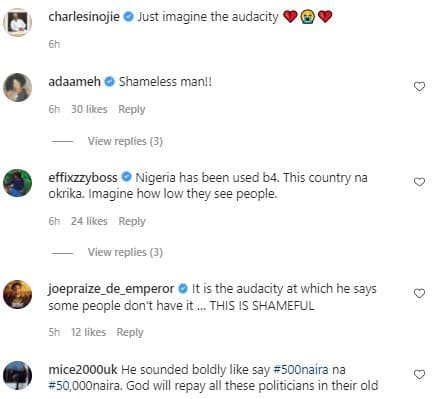Open joepraize_de_emperor's avatar
Screen dimensions: 432x399
tap(17, 294)
